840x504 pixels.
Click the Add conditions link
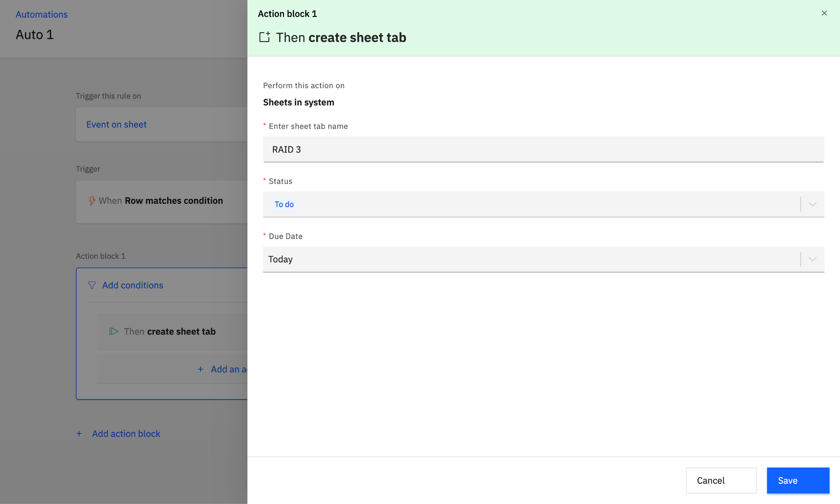(132, 285)
